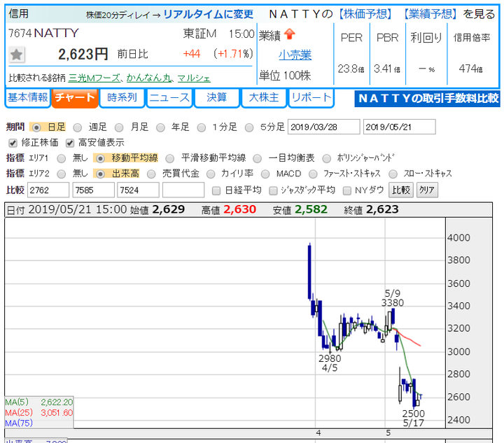Click the 安値 2,582 value

click(x=311, y=210)
